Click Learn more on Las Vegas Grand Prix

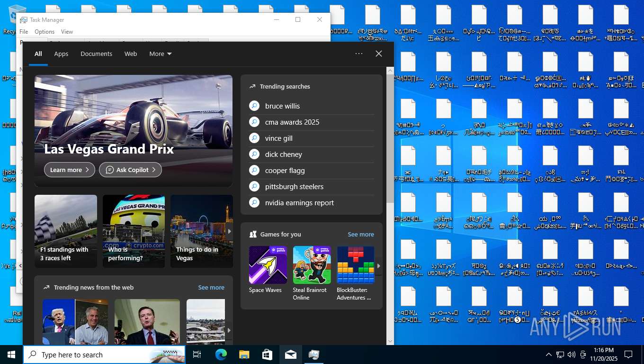pos(69,170)
